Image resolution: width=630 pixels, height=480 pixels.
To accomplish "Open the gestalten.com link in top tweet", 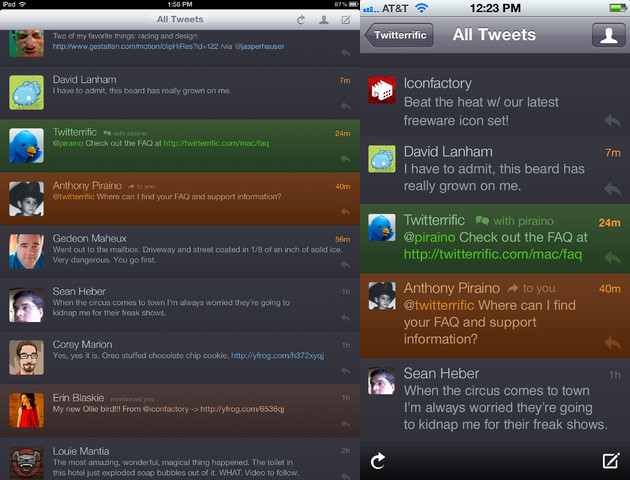I will [135, 46].
